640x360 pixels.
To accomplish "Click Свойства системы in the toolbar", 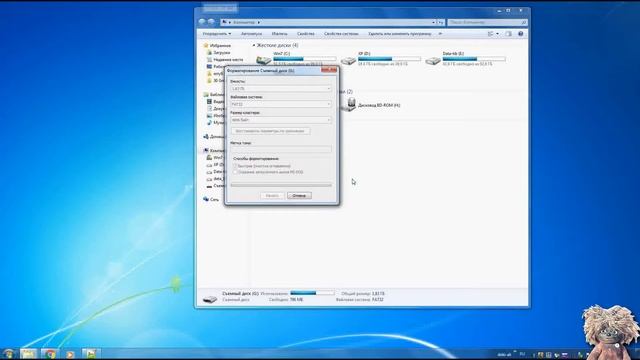I will point(341,34).
